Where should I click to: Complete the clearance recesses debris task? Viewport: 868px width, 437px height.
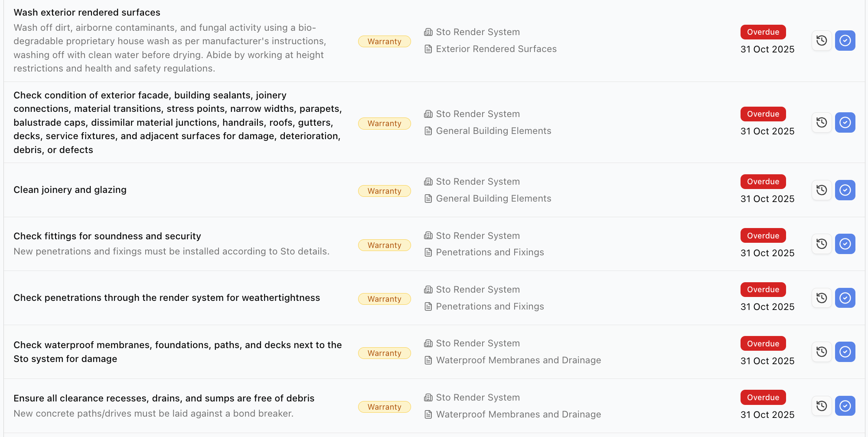coord(845,406)
